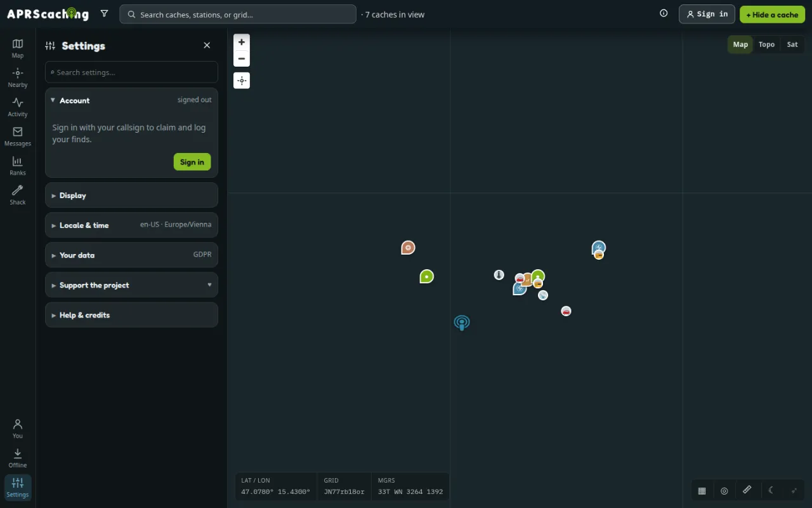Image resolution: width=812 pixels, height=508 pixels.
Task: Toggle the grid overlay button
Action: (702, 490)
